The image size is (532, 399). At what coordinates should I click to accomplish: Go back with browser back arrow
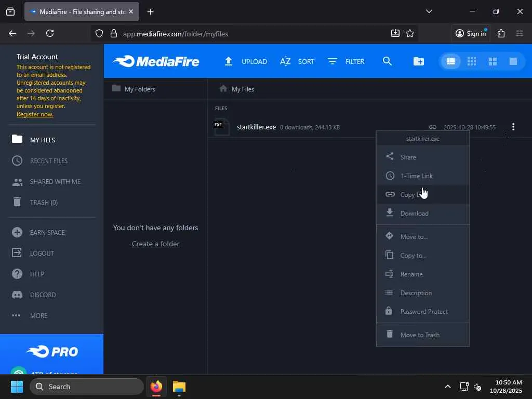12,33
